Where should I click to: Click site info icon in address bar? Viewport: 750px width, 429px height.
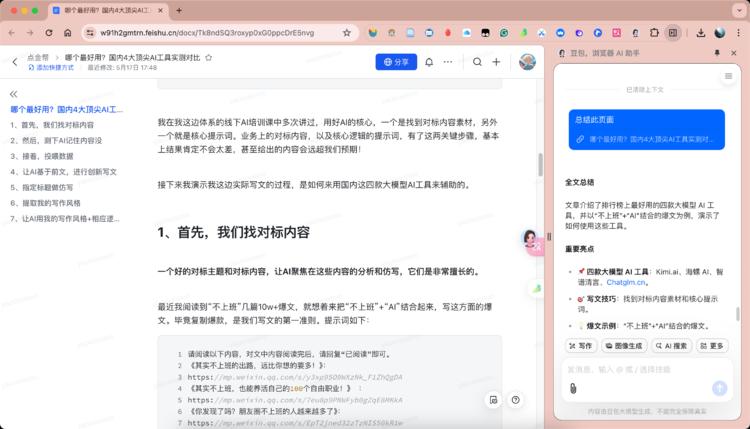tap(89, 33)
